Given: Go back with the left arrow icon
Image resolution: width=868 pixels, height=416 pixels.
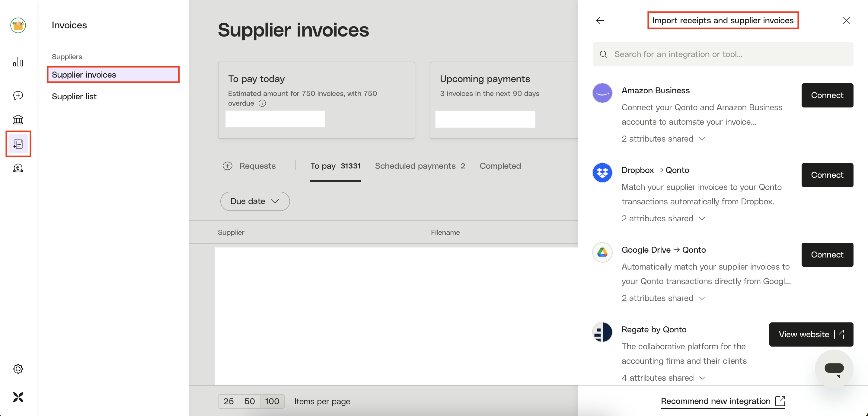Looking at the screenshot, I should click(600, 21).
